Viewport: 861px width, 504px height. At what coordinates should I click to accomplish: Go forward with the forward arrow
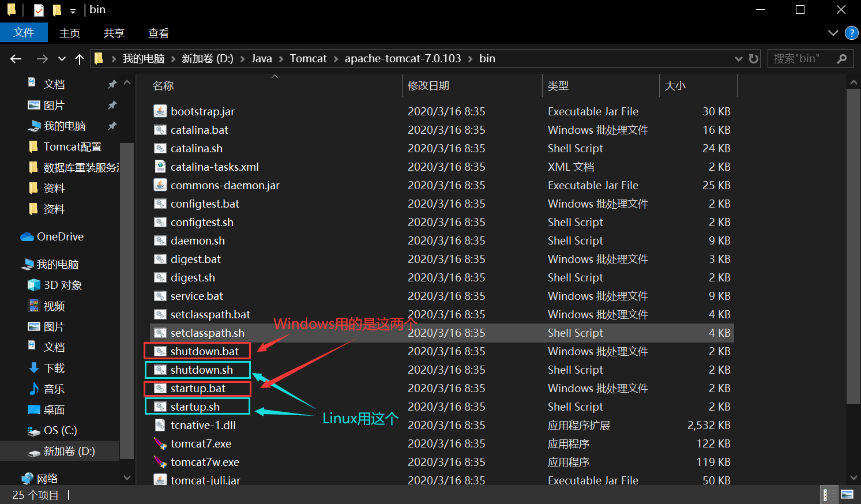coord(42,59)
